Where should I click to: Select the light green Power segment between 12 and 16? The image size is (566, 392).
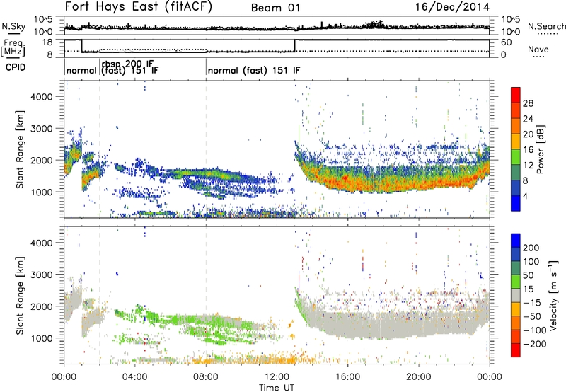pyautogui.click(x=516, y=157)
